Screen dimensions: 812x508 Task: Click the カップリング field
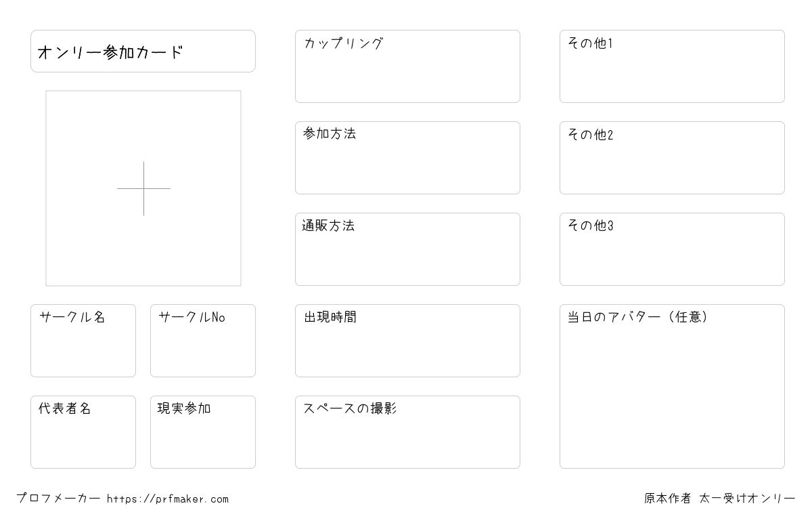click(407, 66)
